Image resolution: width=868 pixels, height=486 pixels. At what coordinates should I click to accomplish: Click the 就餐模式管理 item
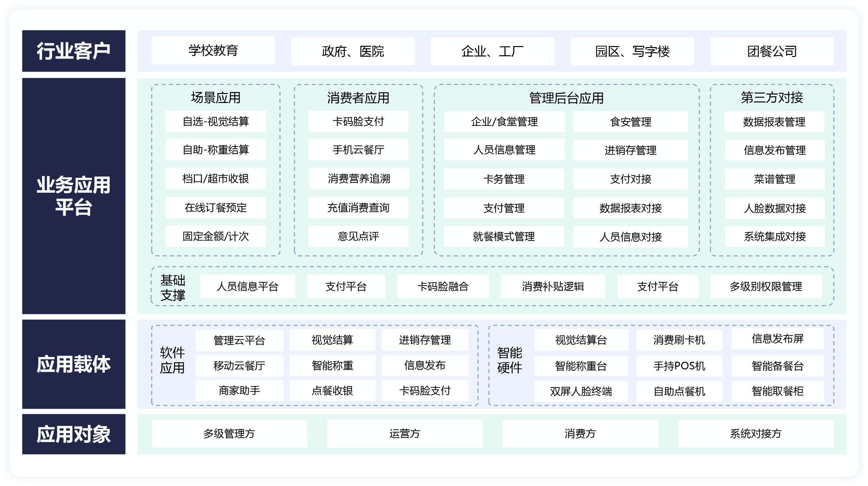click(504, 236)
